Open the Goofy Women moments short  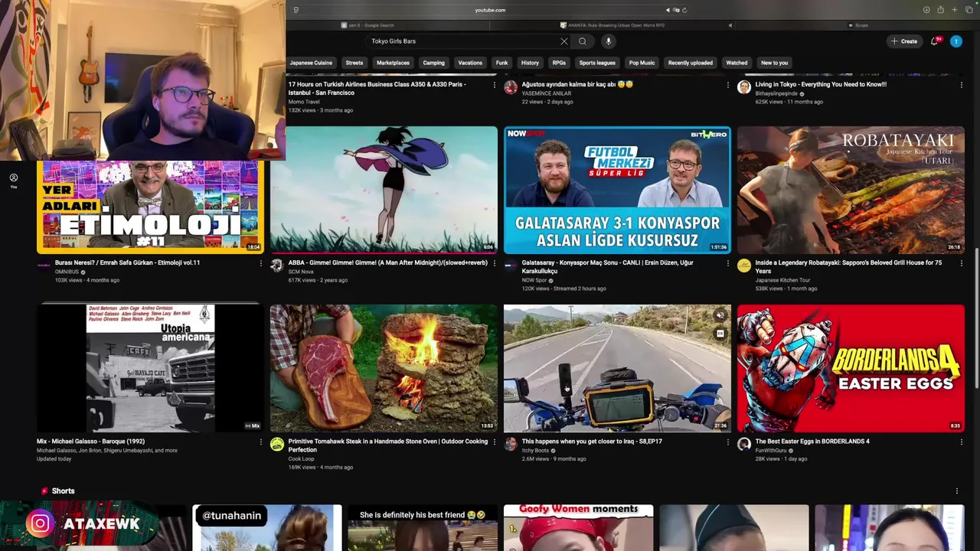tap(578, 527)
